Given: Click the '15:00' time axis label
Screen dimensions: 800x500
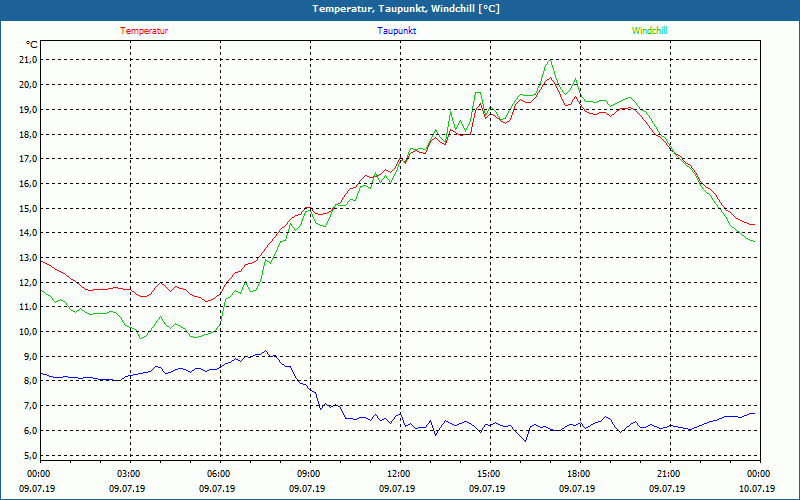Looking at the screenshot, I should pos(488,474).
